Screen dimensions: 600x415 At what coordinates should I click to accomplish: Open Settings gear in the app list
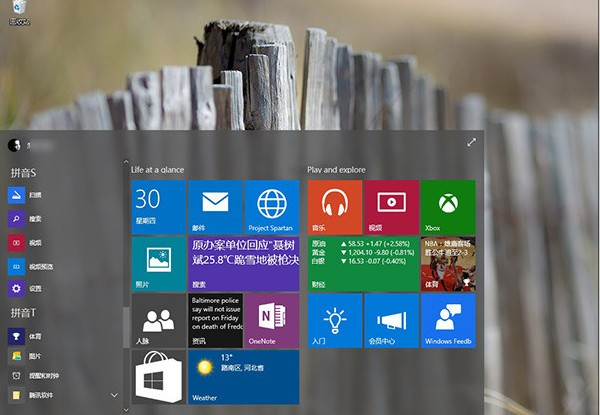(25, 288)
